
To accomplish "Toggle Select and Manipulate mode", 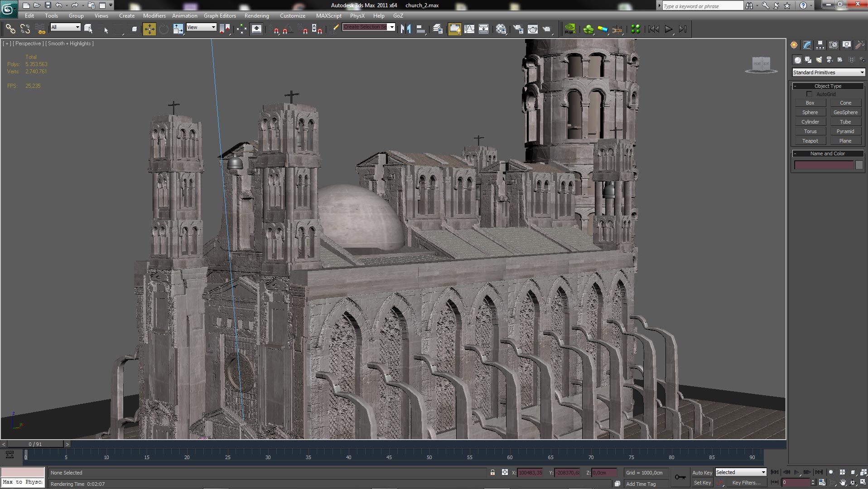I will tap(241, 29).
